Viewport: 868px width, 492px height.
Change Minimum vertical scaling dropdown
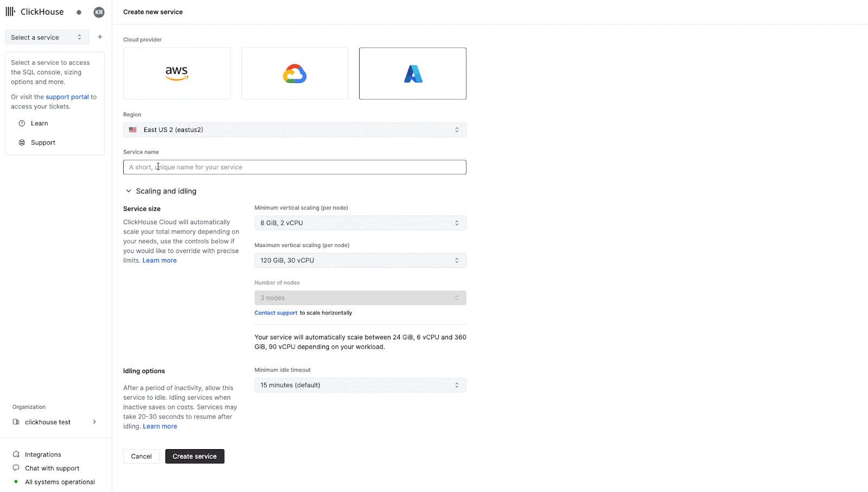pyautogui.click(x=360, y=223)
